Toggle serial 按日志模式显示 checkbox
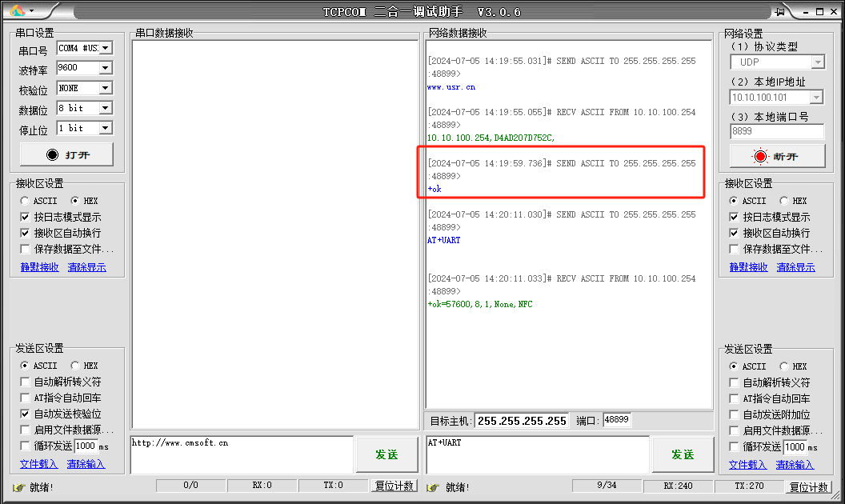 click(x=25, y=217)
